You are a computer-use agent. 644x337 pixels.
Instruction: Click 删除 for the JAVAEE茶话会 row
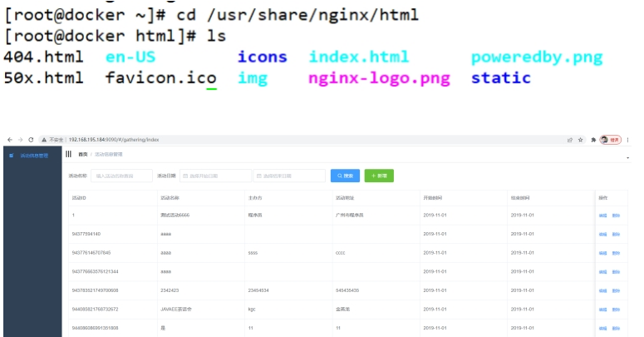[x=616, y=310]
